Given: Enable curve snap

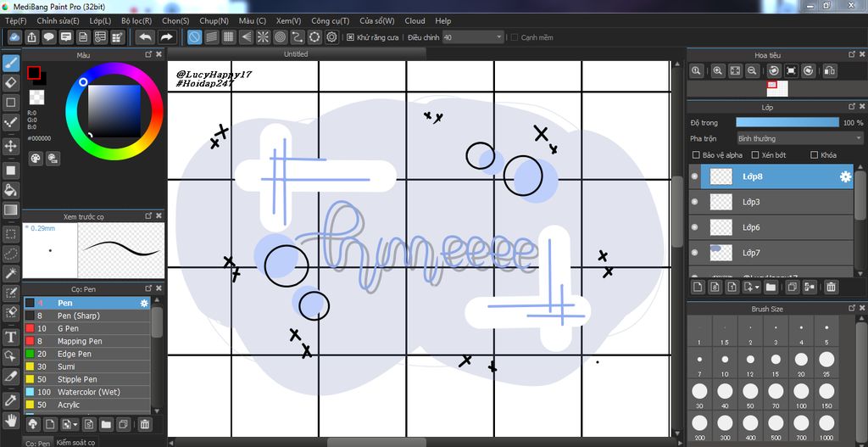Looking at the screenshot, I should click(298, 37).
